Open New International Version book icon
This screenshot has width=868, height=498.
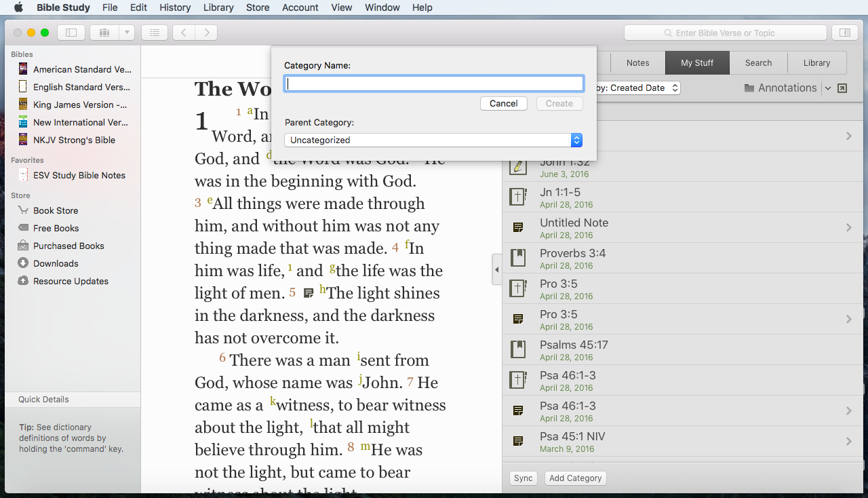tap(23, 122)
